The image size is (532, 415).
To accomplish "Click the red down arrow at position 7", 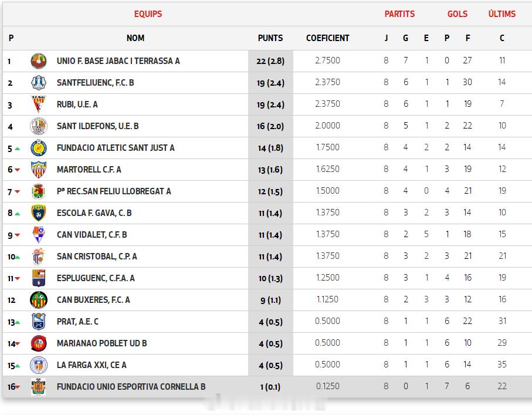I will click(x=18, y=192).
